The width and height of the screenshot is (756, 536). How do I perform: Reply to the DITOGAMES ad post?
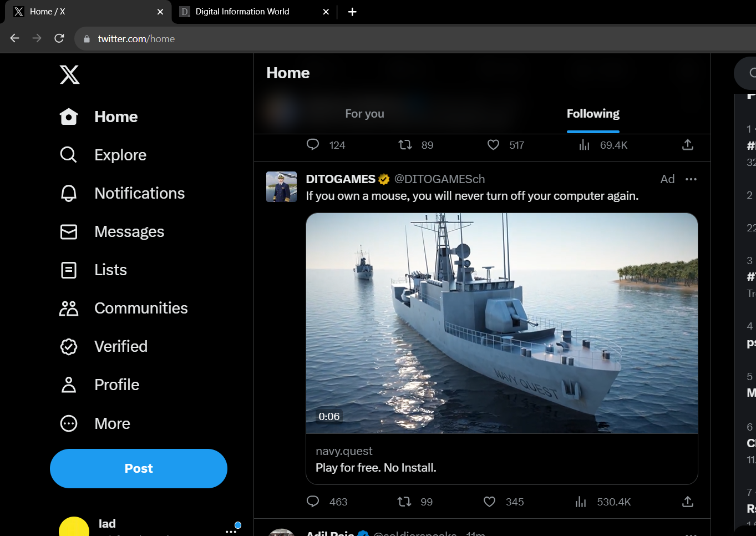coord(313,502)
